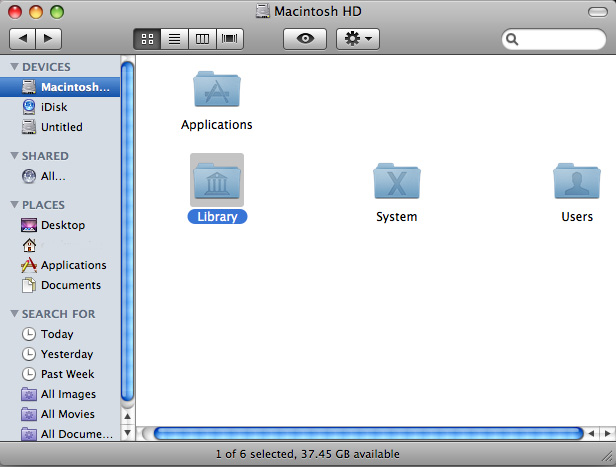Switch to column view

tap(202, 39)
